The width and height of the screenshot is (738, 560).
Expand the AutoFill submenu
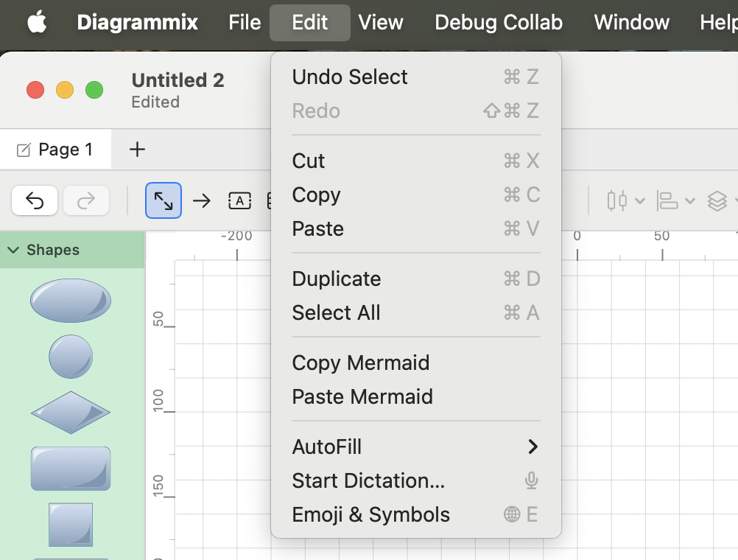pos(415,447)
